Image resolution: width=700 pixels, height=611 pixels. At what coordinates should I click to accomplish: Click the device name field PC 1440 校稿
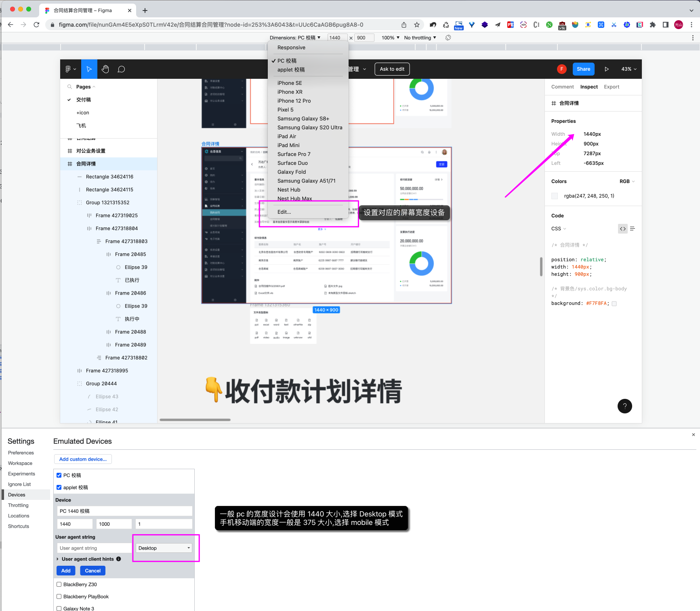tap(124, 511)
